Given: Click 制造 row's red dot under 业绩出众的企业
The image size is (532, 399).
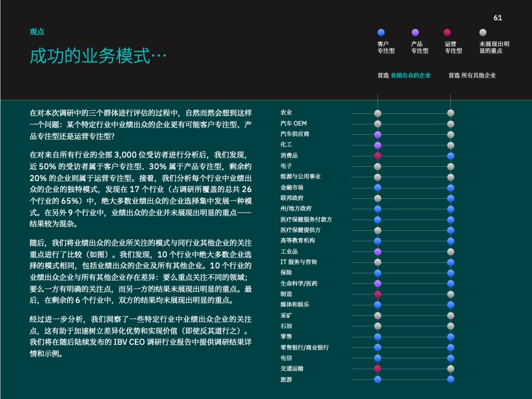Looking at the screenshot, I should pos(377,294).
